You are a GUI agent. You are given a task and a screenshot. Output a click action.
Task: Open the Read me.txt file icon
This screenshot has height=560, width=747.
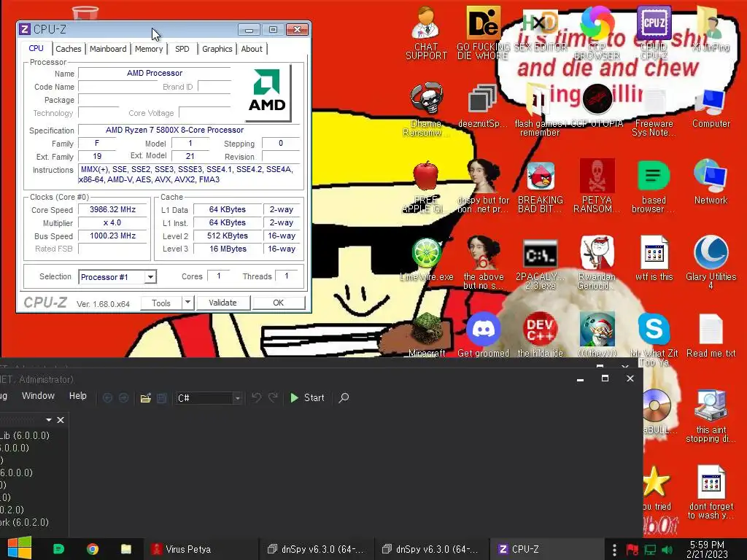click(x=711, y=335)
